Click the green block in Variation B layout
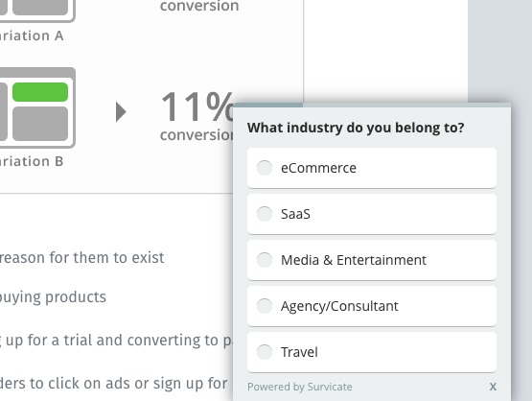Image resolution: width=532 pixels, height=401 pixels. [40, 92]
